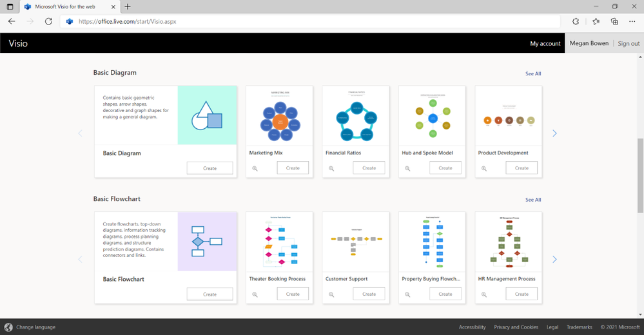Click the Visio logo text
Viewport: 644px width, 335px height.
(x=18, y=43)
